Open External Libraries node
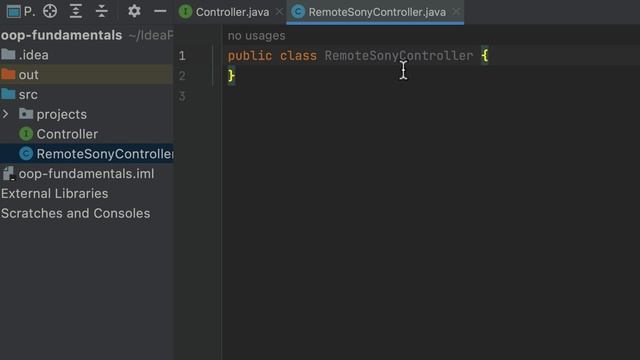 tap(54, 193)
